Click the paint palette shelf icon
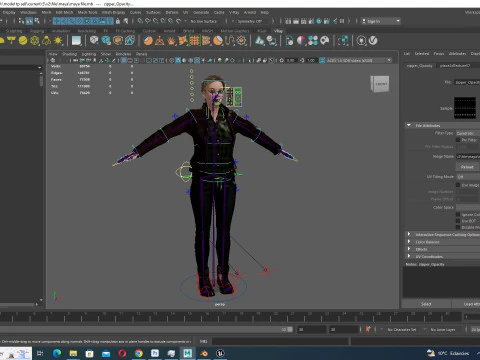Screen dimensions: 480x360 (x=325, y=41)
